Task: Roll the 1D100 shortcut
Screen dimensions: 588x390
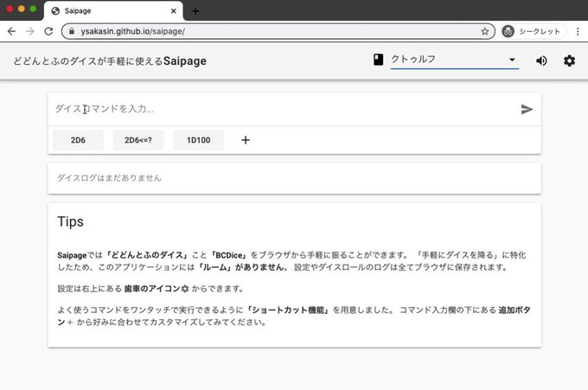Action: point(198,140)
